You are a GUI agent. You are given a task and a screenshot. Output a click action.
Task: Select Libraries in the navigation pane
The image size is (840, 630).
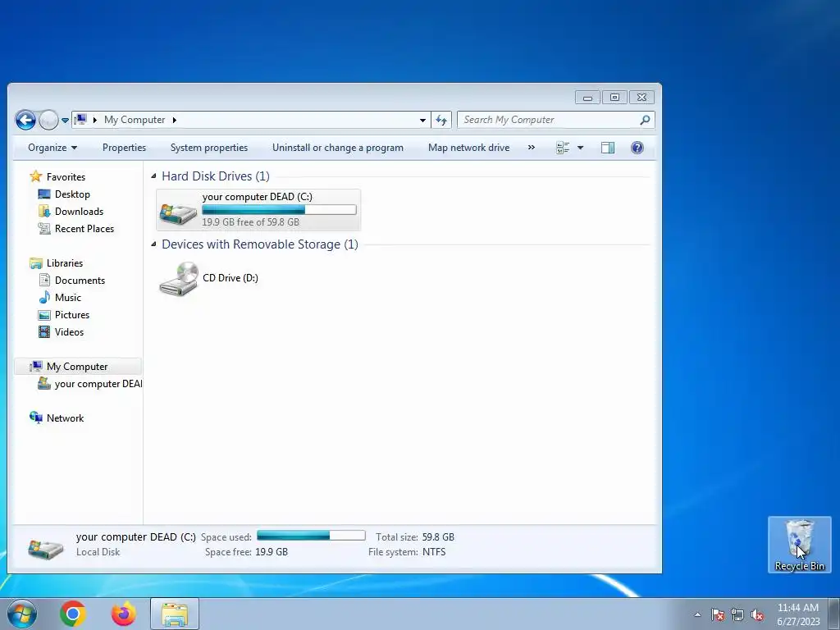coord(65,263)
